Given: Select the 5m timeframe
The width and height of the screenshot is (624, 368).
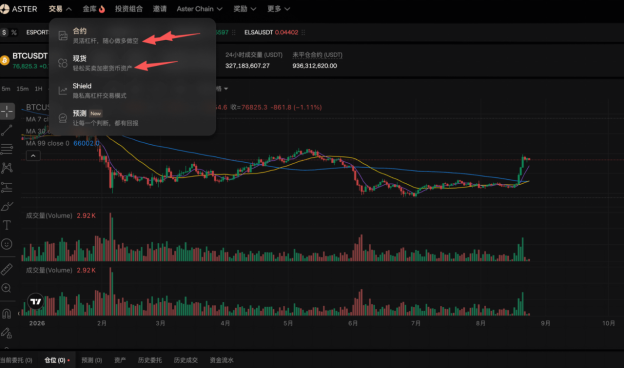Looking at the screenshot, I should pyautogui.click(x=6, y=89).
